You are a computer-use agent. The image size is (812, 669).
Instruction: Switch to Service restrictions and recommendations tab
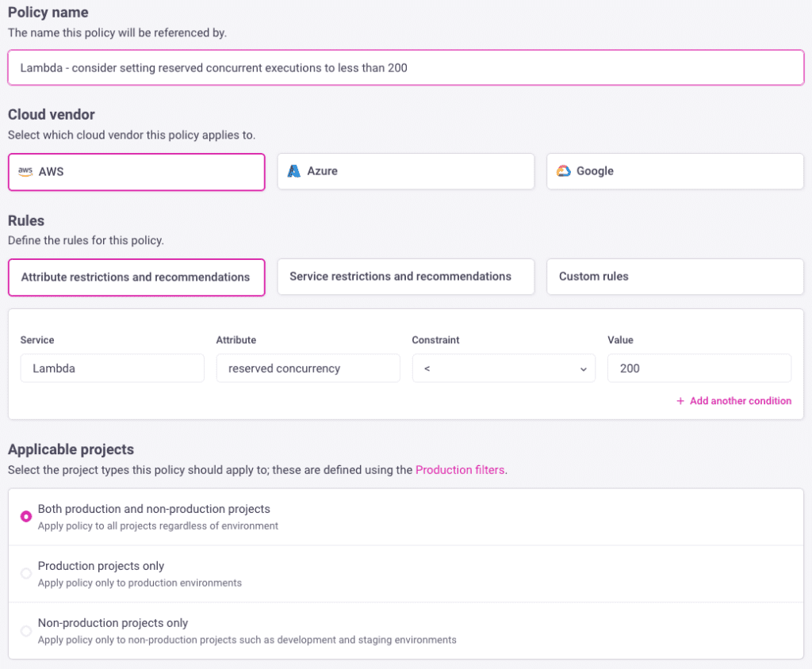click(x=405, y=277)
